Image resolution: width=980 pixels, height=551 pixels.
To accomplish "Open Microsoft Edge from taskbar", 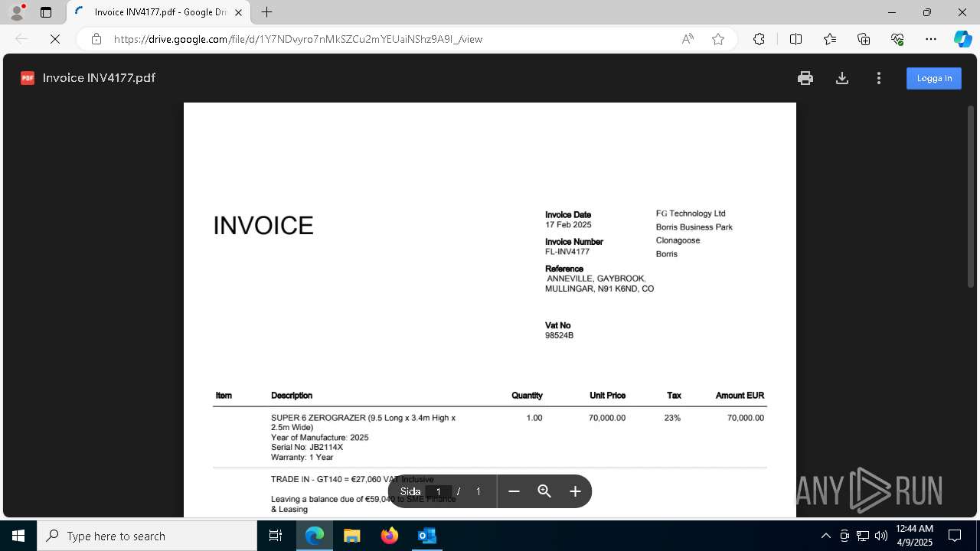I will coord(315,536).
